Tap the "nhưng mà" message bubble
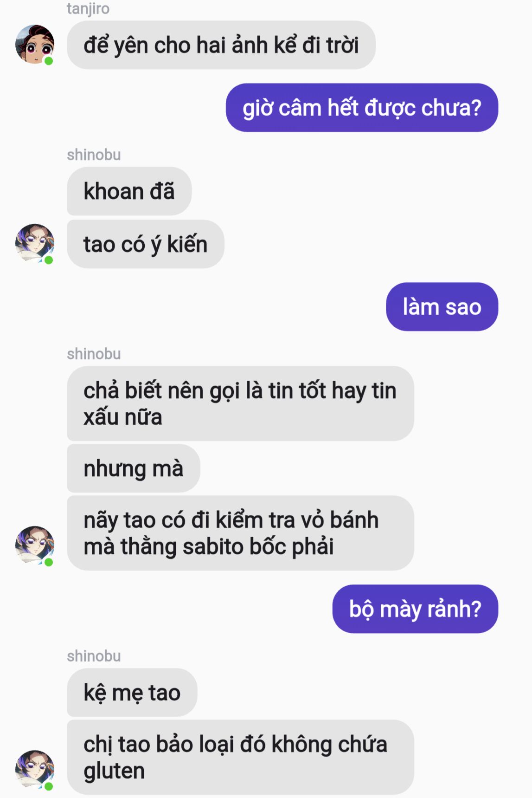The height and width of the screenshot is (798, 532). tap(133, 468)
